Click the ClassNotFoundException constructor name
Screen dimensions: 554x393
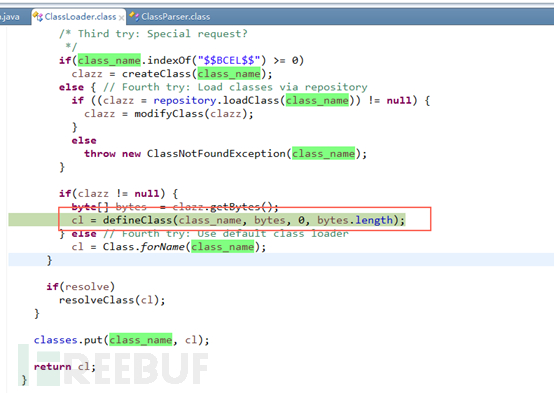pos(216,154)
